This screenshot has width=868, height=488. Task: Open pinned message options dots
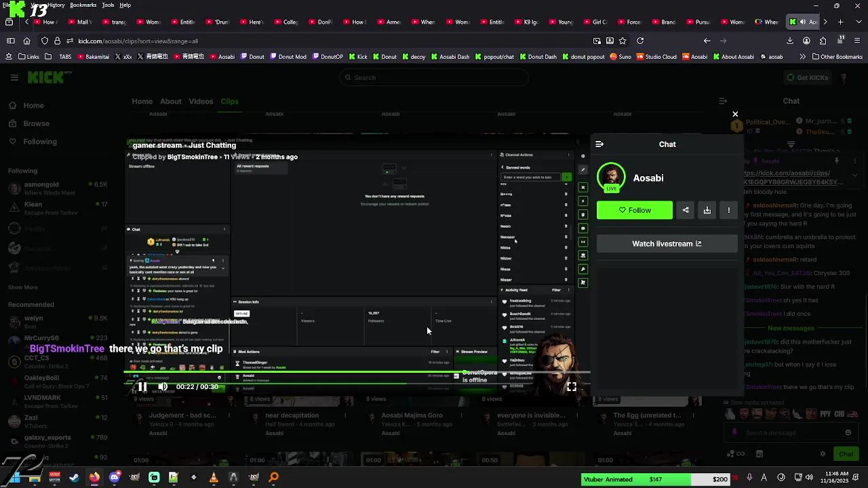[x=855, y=161]
